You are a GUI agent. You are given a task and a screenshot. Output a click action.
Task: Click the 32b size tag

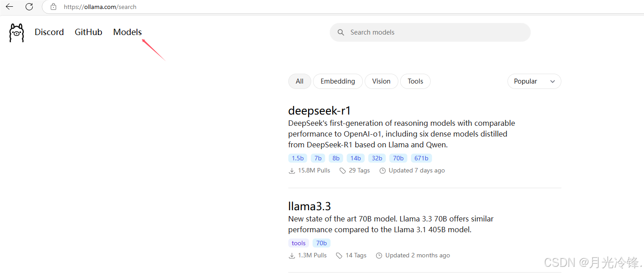pos(377,158)
